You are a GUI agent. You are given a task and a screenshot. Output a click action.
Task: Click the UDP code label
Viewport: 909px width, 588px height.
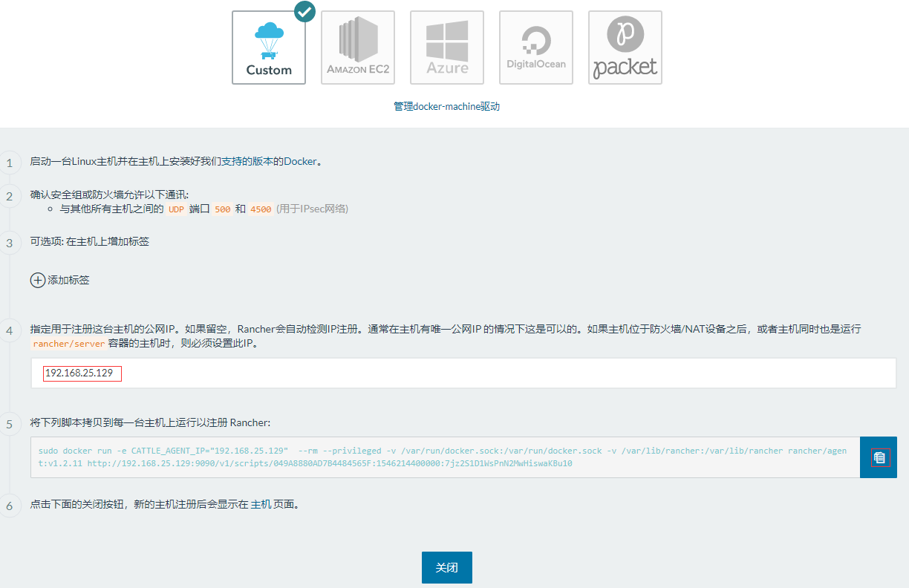click(x=175, y=209)
